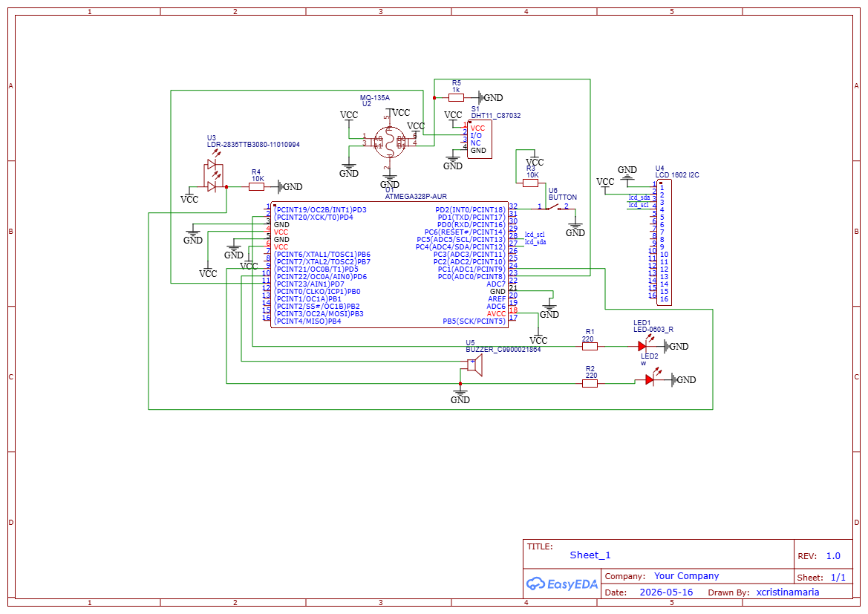Click the R2 220 resistor symbol
This screenshot has width=868, height=614.
[590, 383]
